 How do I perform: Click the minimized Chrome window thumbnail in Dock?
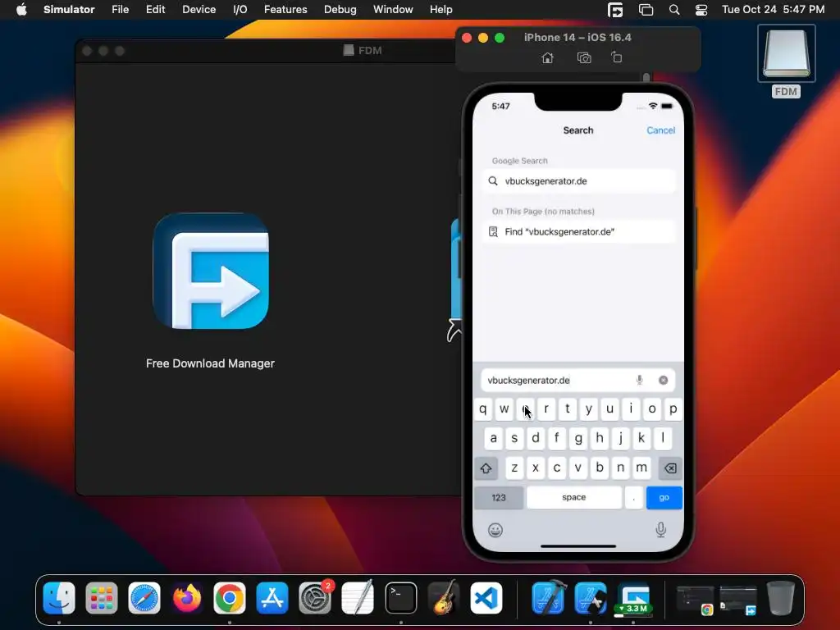[696, 600]
